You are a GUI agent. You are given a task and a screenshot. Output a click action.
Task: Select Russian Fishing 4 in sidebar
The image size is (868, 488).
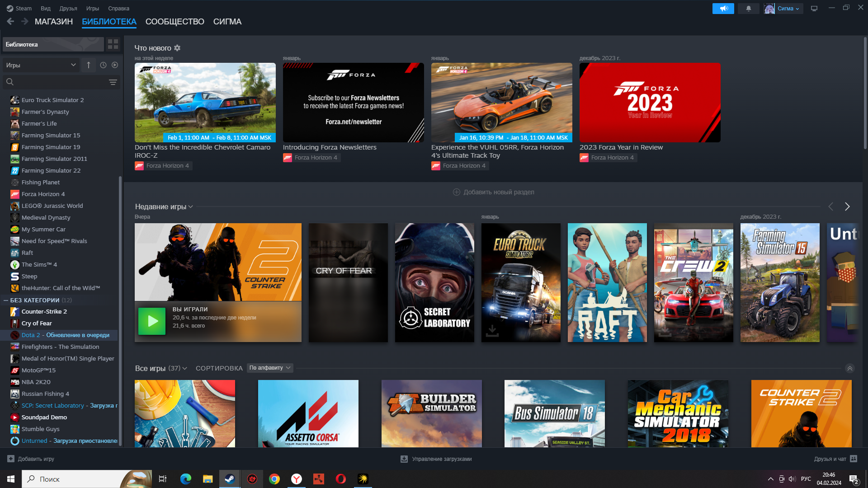45,394
